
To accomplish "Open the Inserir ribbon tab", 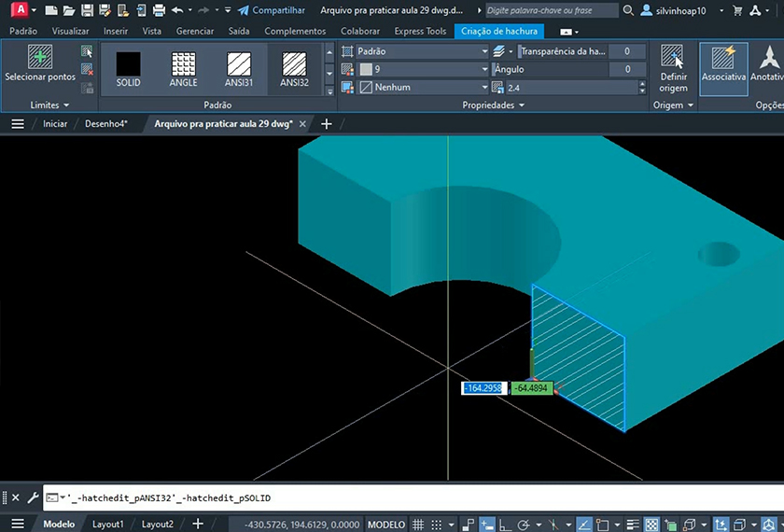I will (116, 31).
